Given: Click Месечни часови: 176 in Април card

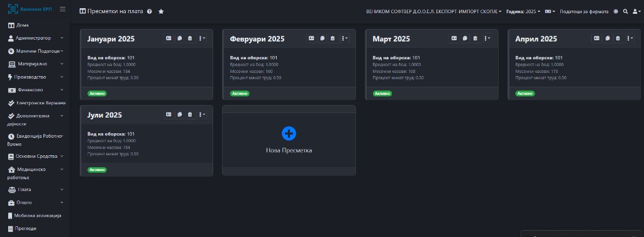Looking at the screenshot, I should 537,71.
